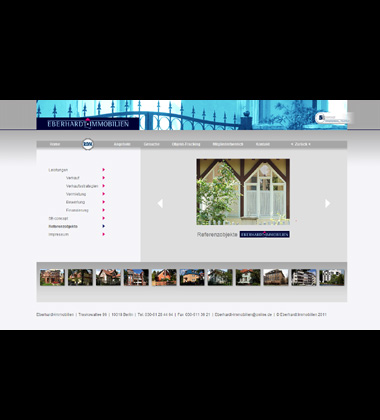
Task: Click the main half-timbered window photo
Action: click(x=243, y=192)
